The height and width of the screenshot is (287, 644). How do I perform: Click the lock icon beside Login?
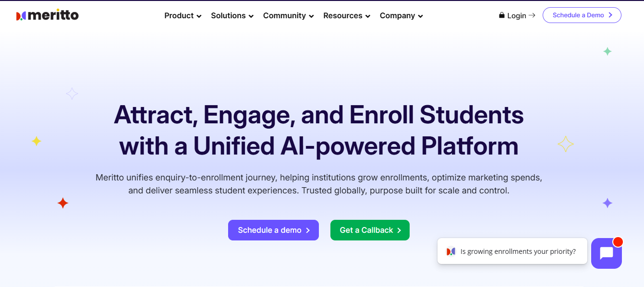point(502,15)
